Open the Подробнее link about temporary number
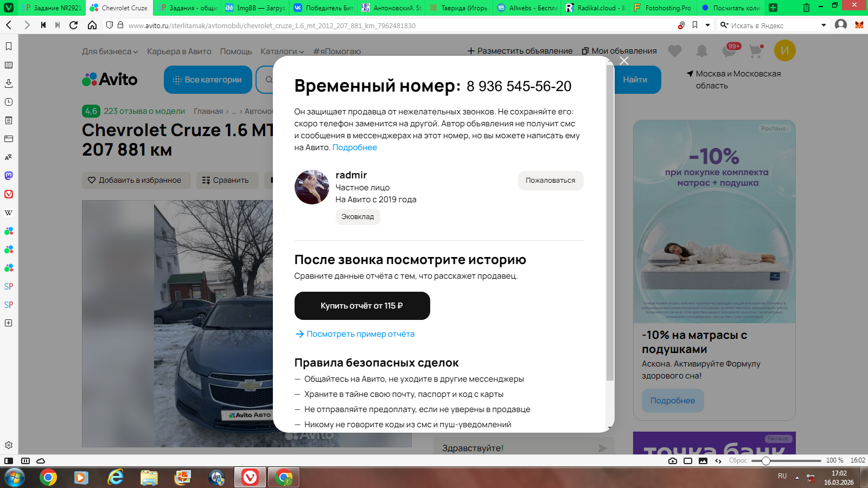The image size is (868, 488). tap(355, 147)
